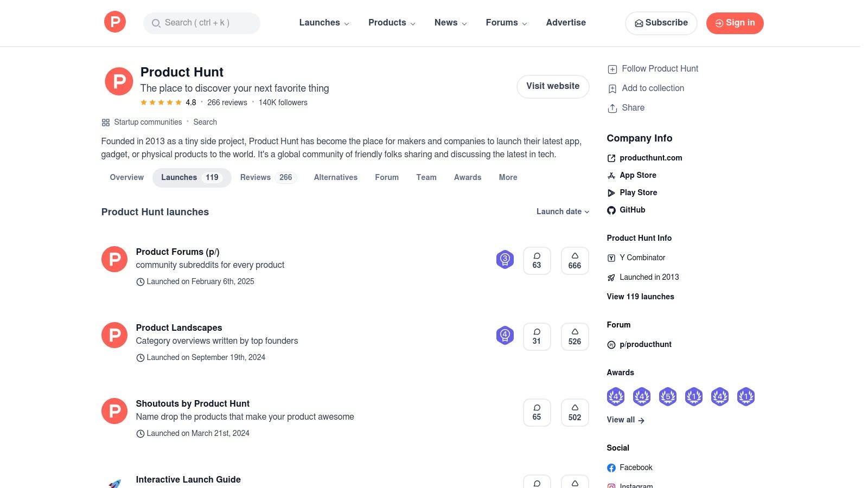Viewport: 868px width, 488px height.
Task: Open the p/producthunt forum link
Action: [x=646, y=344]
